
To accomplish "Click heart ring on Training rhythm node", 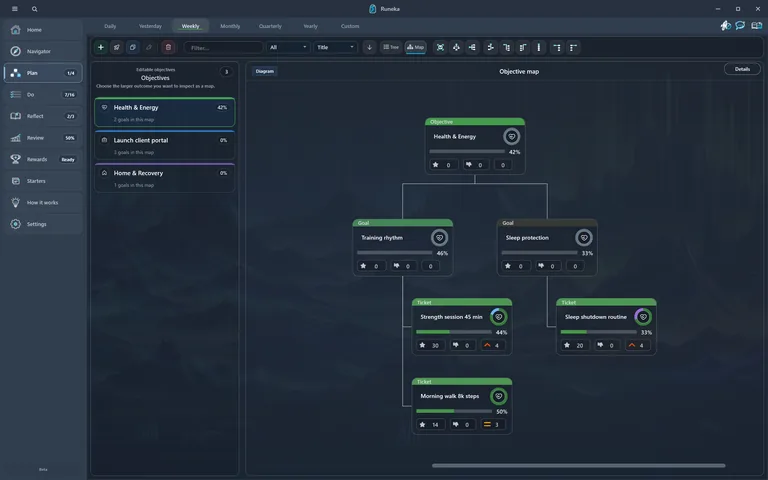I will pos(439,238).
